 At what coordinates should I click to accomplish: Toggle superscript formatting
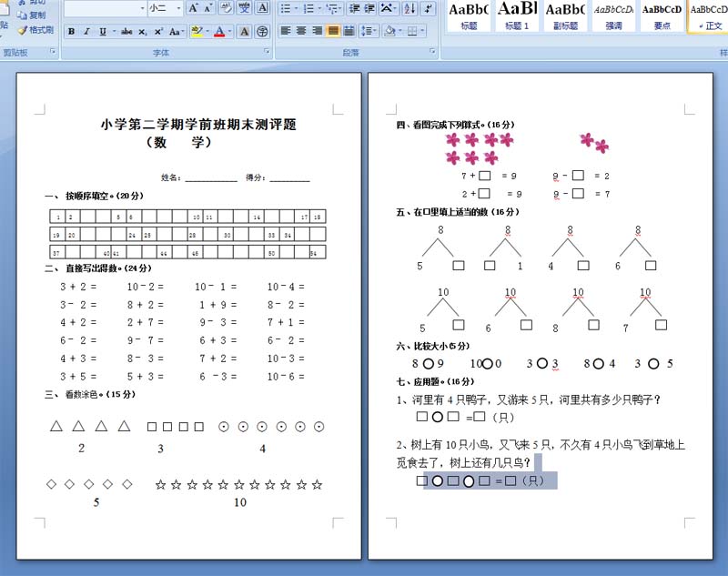(158, 32)
